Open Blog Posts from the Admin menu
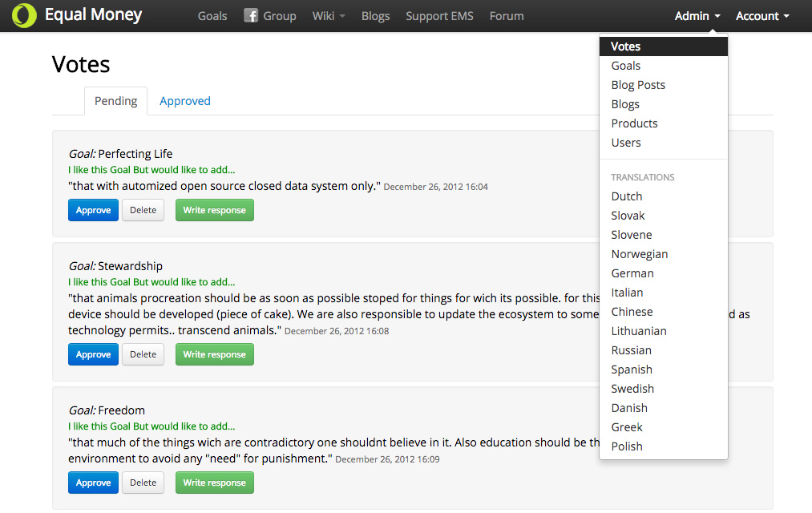This screenshot has width=812, height=513. (638, 84)
